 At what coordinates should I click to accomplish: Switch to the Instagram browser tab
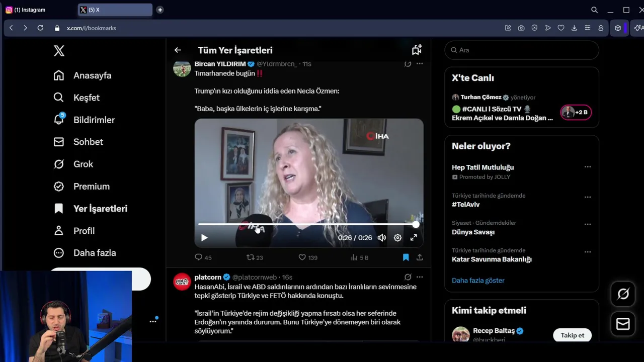coord(38,10)
